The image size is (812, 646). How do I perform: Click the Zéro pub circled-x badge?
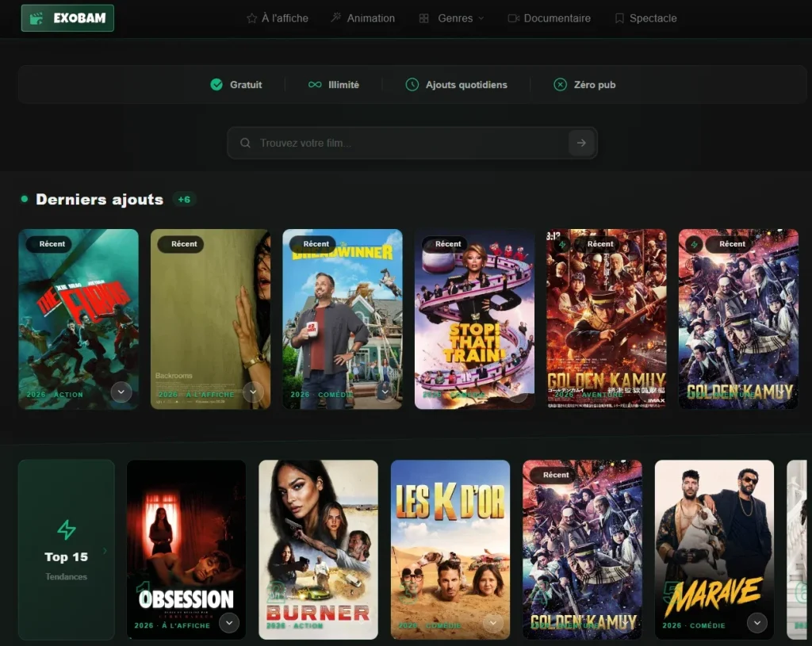pyautogui.click(x=560, y=84)
